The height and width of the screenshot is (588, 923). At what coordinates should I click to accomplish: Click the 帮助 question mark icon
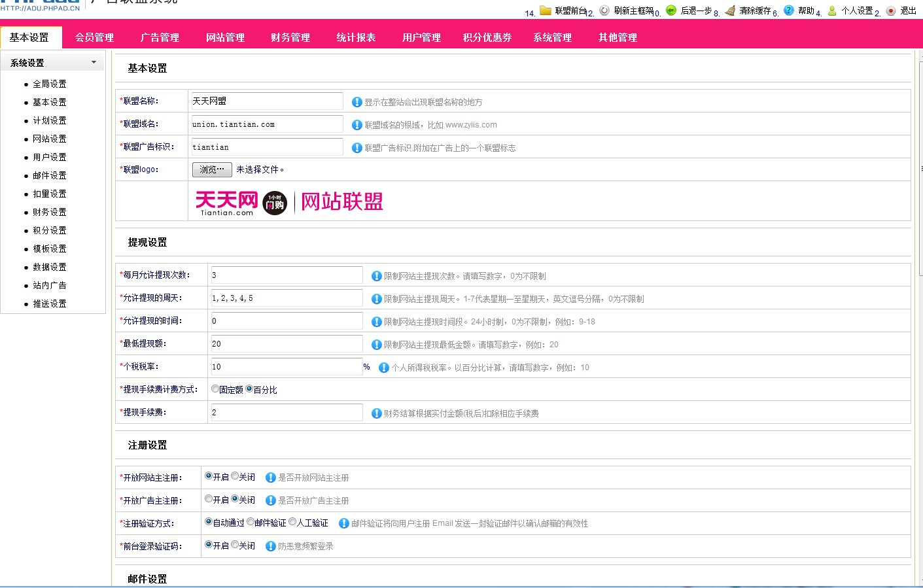click(789, 10)
